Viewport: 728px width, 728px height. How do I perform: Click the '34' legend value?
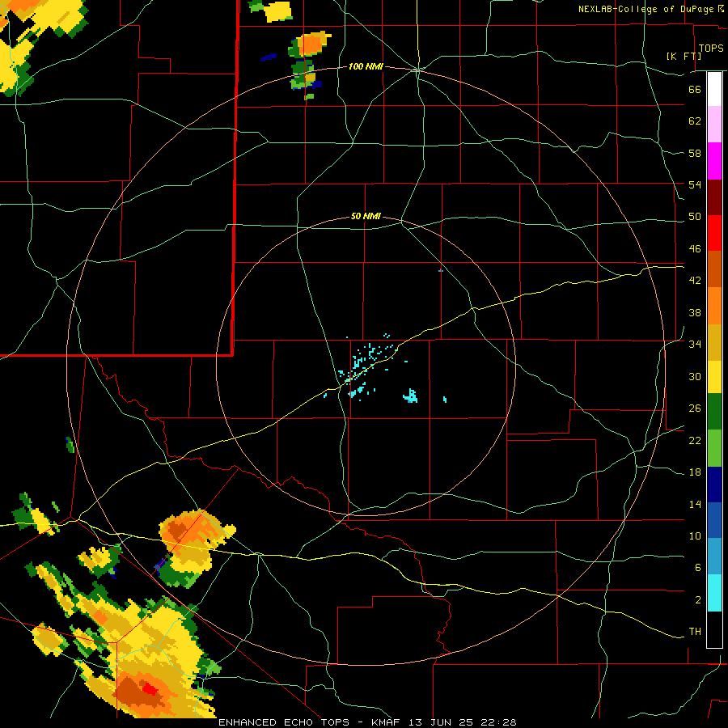click(x=695, y=345)
